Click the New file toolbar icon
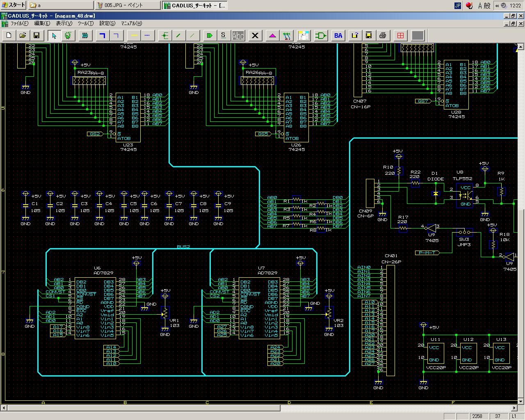This screenshot has height=420, width=525. click(9, 36)
